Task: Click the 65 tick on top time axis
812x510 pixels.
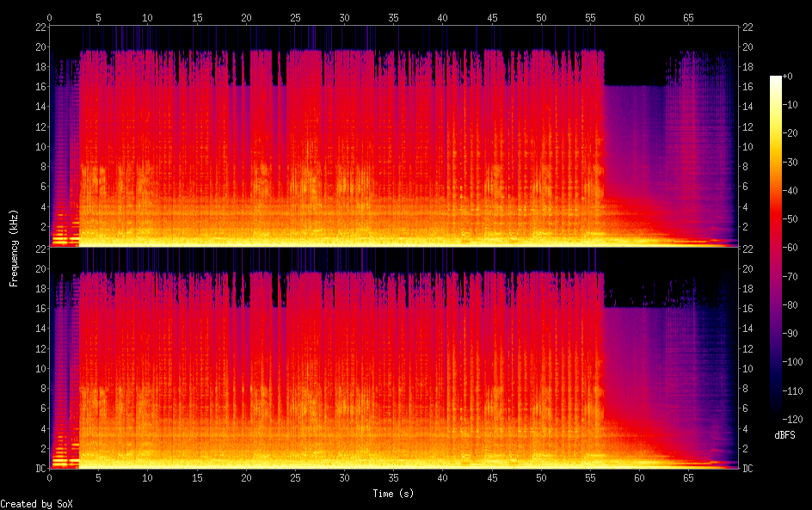Action: (x=688, y=17)
